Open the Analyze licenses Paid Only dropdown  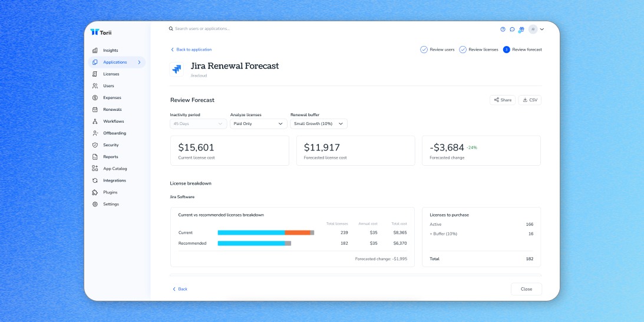(x=258, y=123)
